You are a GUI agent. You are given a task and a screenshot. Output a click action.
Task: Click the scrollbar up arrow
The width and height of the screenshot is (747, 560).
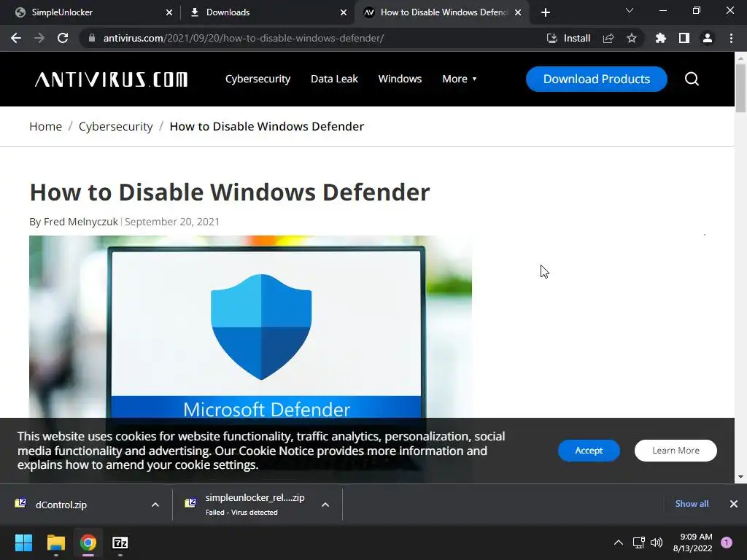click(740, 58)
